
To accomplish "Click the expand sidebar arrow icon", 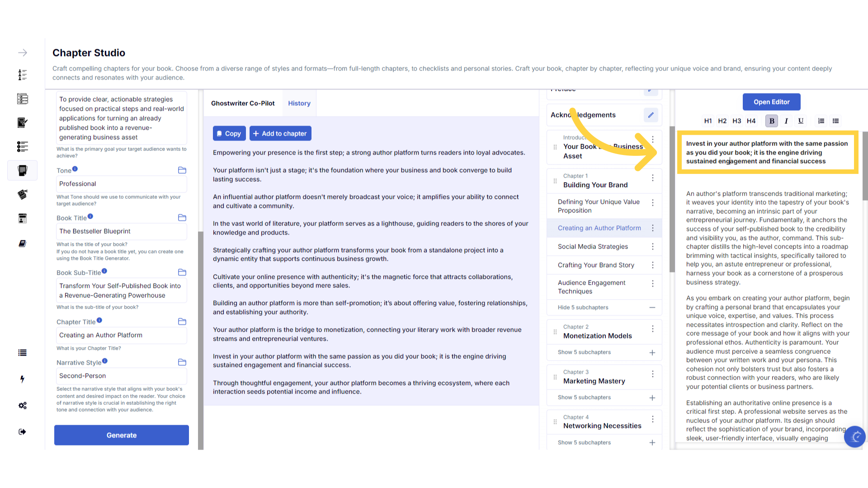I will pos(23,53).
